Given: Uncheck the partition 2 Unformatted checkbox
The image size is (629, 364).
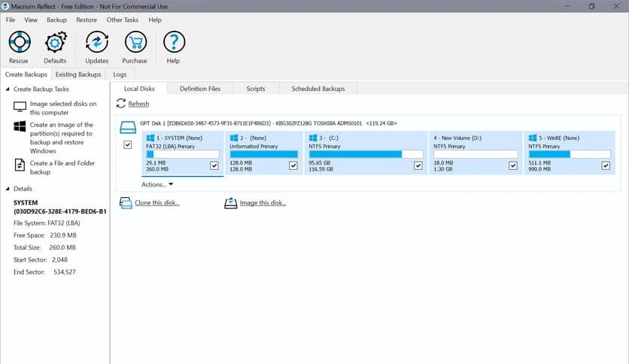Looking at the screenshot, I should 293,165.
